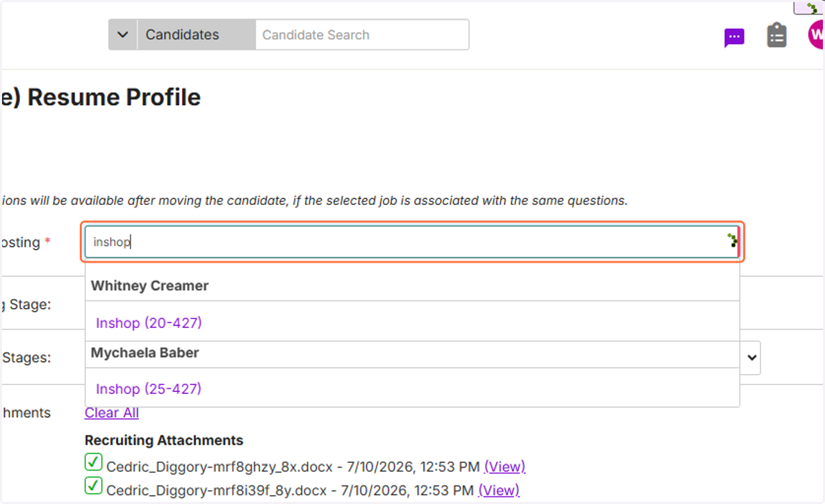Uncheck Cedric_Diggory-mrf8ghzy_8x.docx attachment
This screenshot has width=825, height=504.
pos(93,462)
